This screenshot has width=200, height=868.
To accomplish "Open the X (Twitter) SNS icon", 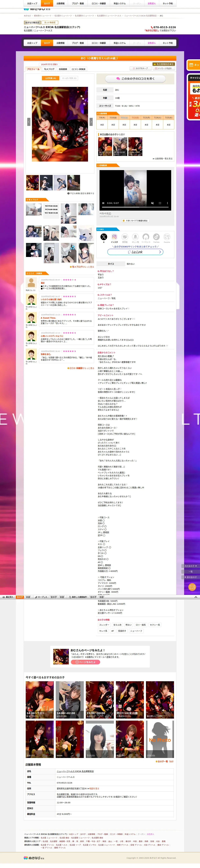I will pos(104,237).
